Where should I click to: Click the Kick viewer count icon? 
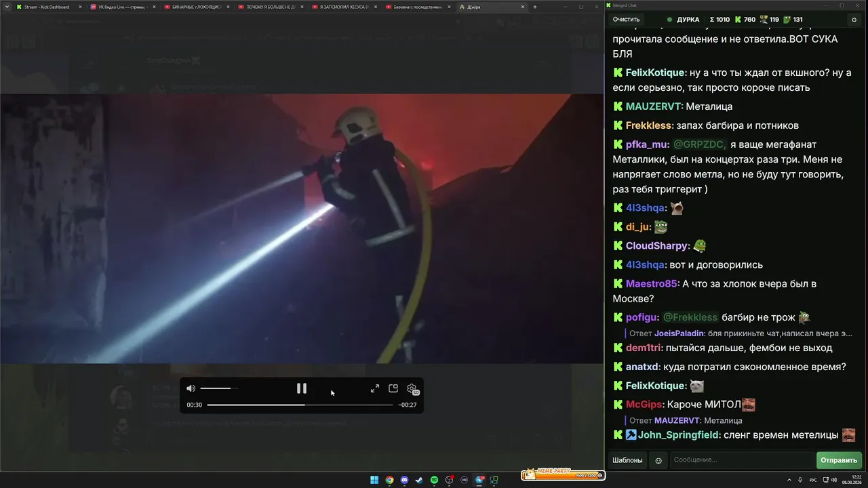[x=738, y=20]
